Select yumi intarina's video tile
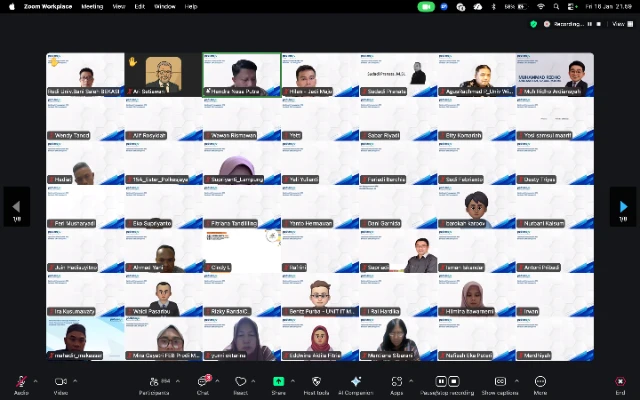 [242, 339]
